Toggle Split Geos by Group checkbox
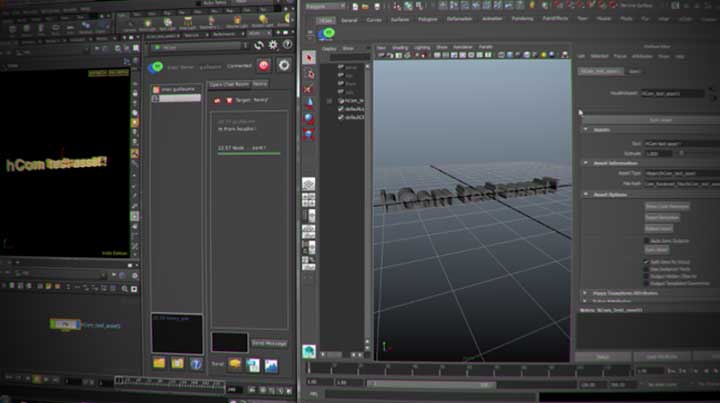The width and height of the screenshot is (720, 403). coord(647,262)
